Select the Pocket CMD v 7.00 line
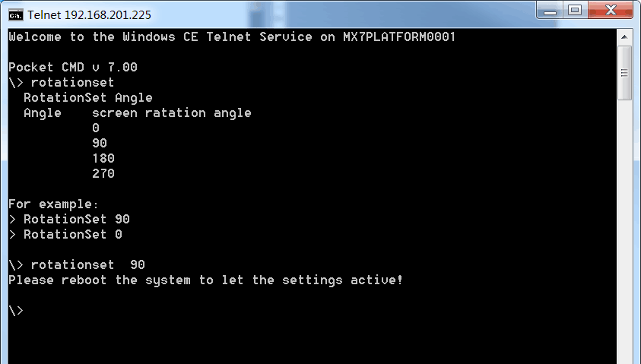 [x=73, y=67]
